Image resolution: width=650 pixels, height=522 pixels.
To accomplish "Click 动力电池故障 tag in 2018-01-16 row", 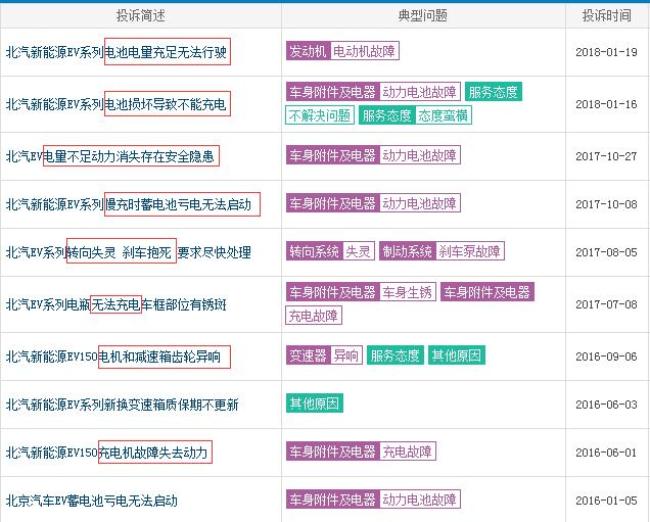I will (420, 92).
